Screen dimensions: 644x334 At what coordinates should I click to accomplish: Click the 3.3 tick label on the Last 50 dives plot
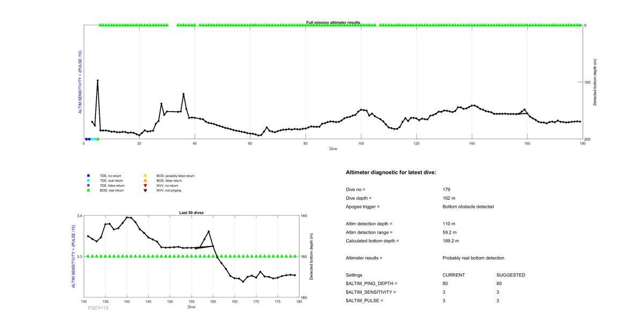[79, 257]
